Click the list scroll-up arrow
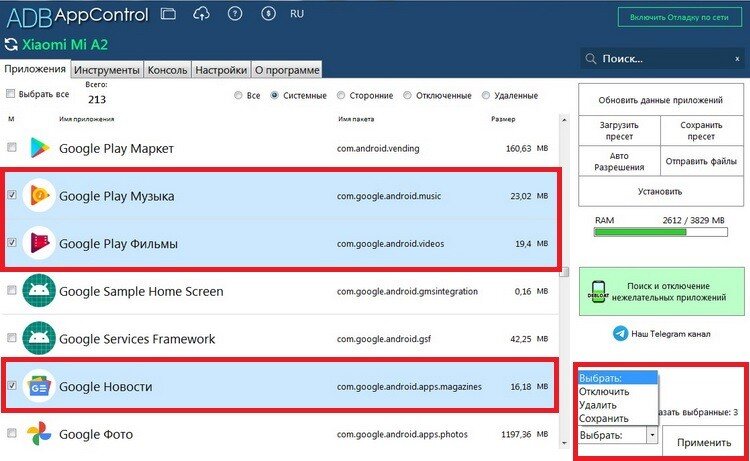Viewport: 750px width, 461px height. pyautogui.click(x=565, y=120)
